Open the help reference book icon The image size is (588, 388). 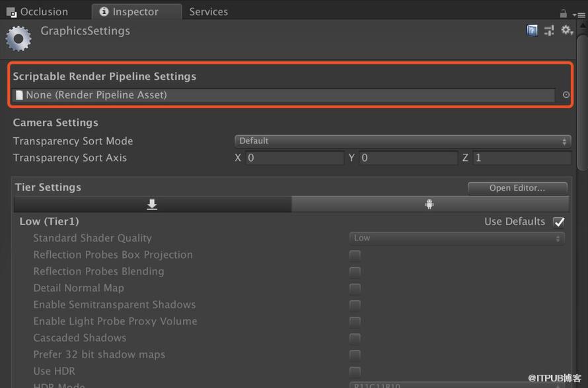click(x=532, y=30)
